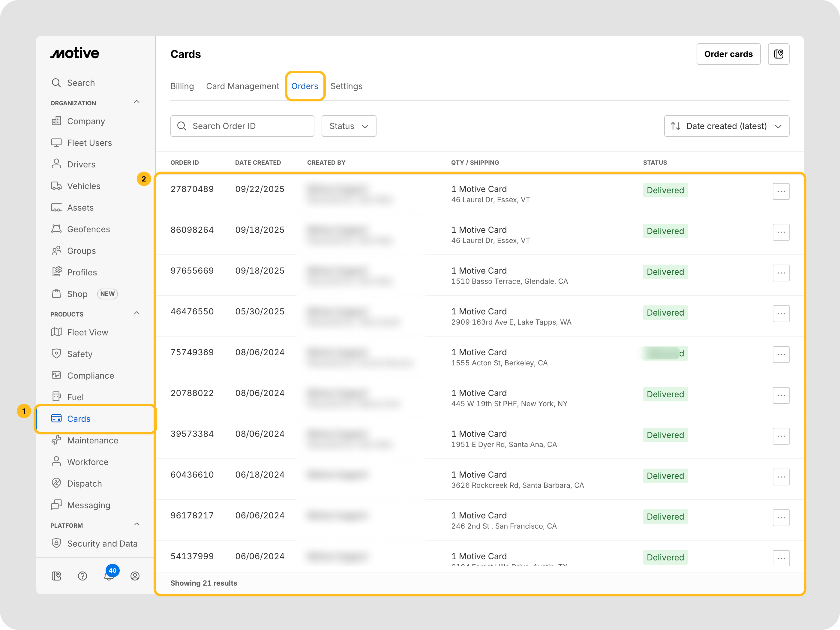Switch to the Card Management tab
This screenshot has width=840, height=630.
(x=242, y=86)
